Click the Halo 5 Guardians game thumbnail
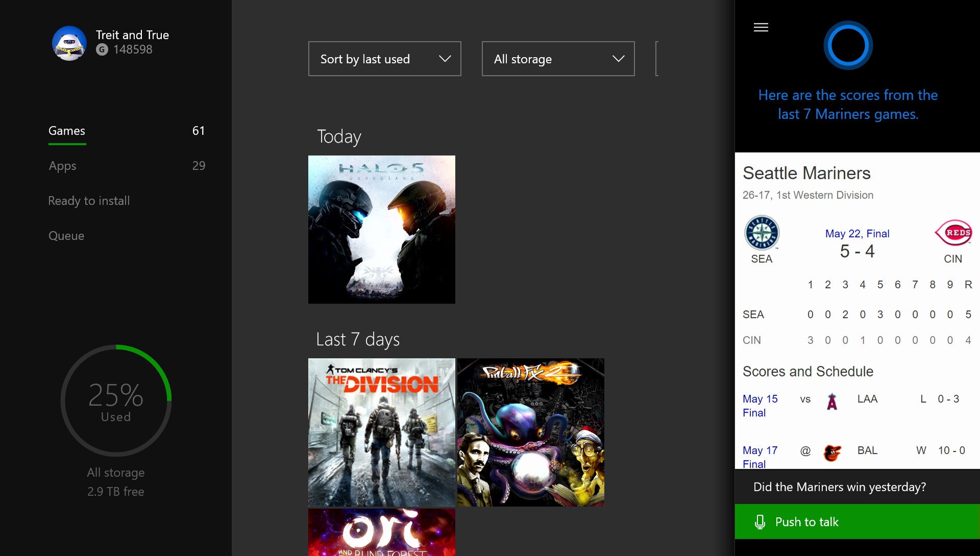This screenshot has height=556, width=980. click(x=382, y=229)
